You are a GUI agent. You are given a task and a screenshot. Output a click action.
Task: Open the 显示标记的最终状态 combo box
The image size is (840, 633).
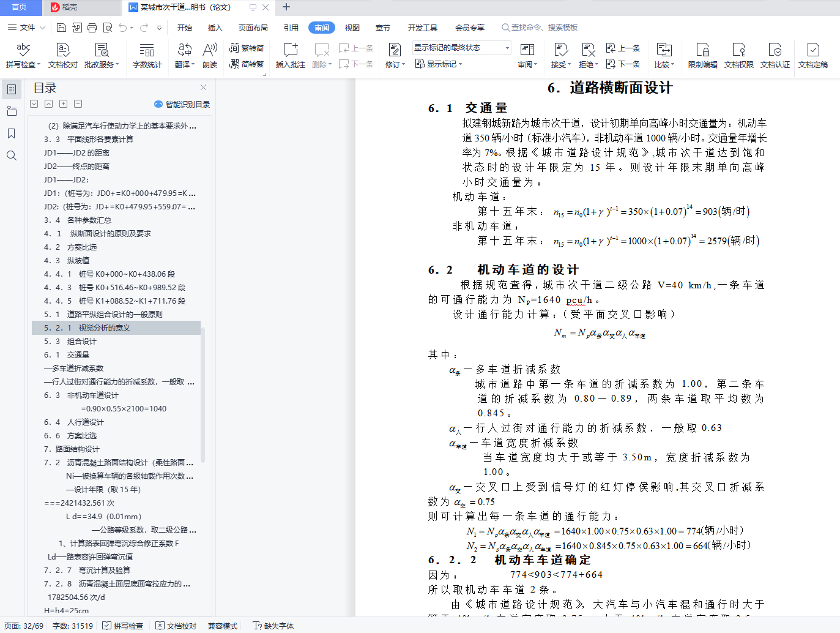tap(461, 48)
